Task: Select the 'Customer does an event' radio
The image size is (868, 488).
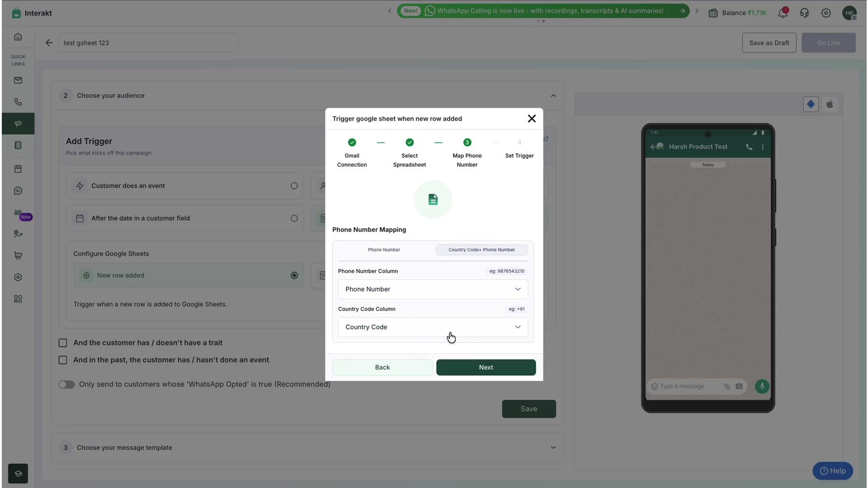Action: point(294,186)
